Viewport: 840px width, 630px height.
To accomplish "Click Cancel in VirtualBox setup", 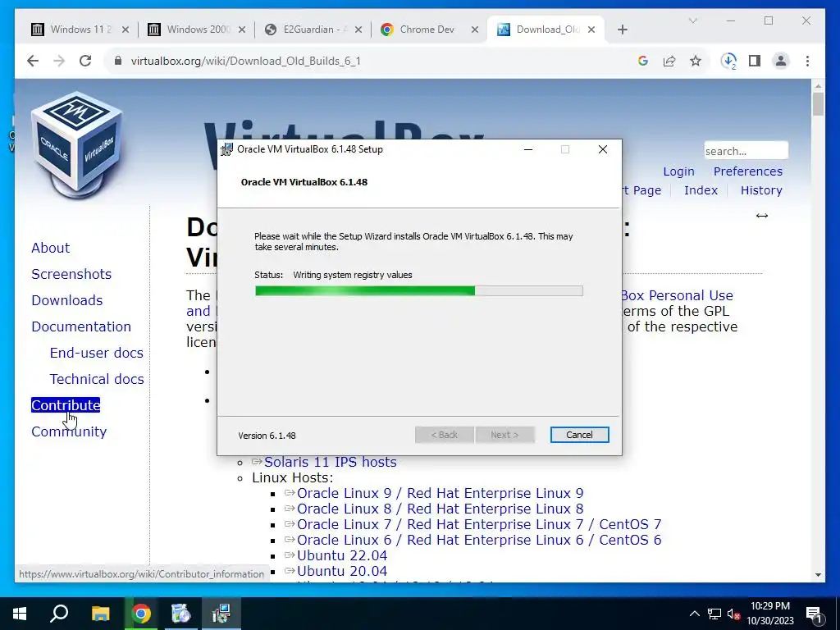I will pyautogui.click(x=579, y=435).
